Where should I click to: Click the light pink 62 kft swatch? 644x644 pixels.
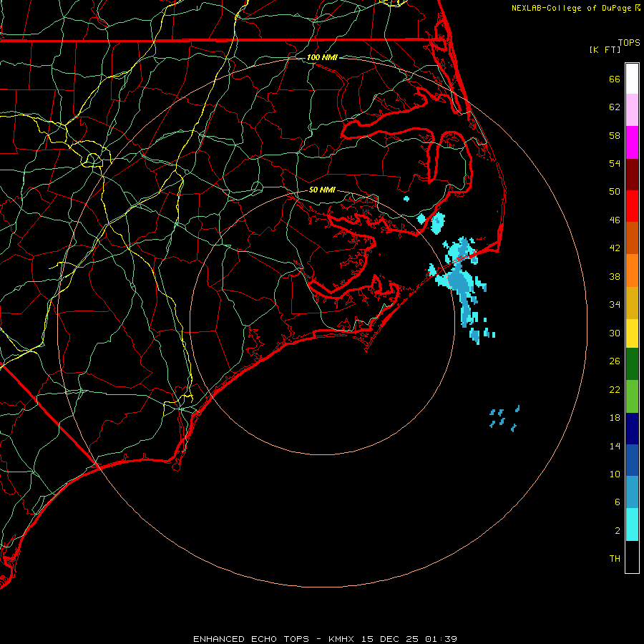coord(632,110)
